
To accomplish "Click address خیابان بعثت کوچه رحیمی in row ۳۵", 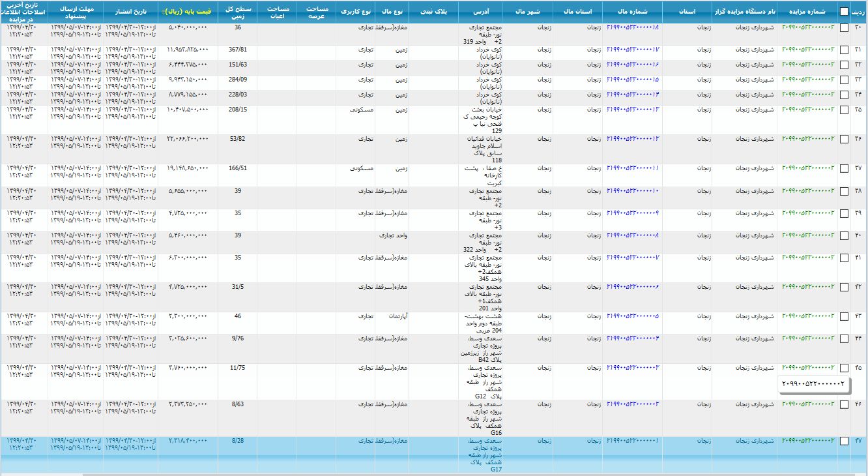I will (x=482, y=121).
